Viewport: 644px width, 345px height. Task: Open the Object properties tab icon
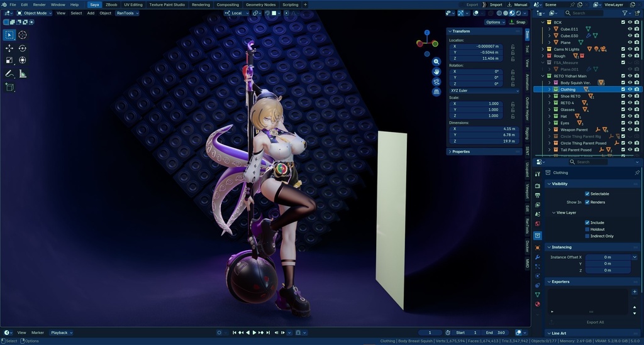(537, 248)
